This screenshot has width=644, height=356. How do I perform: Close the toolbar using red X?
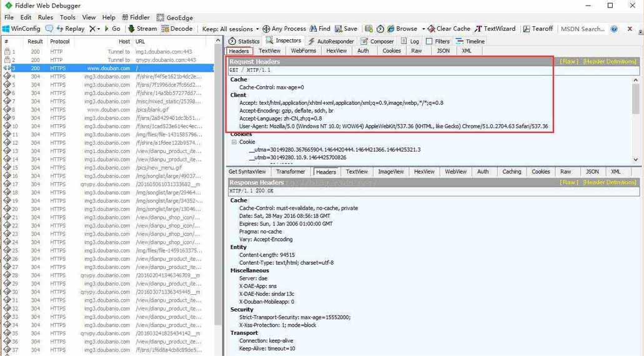point(630,29)
